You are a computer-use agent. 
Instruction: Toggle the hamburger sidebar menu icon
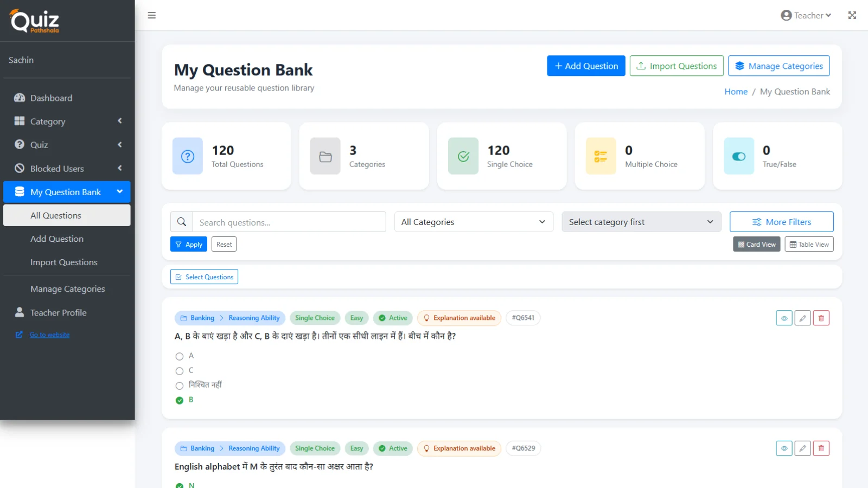152,15
